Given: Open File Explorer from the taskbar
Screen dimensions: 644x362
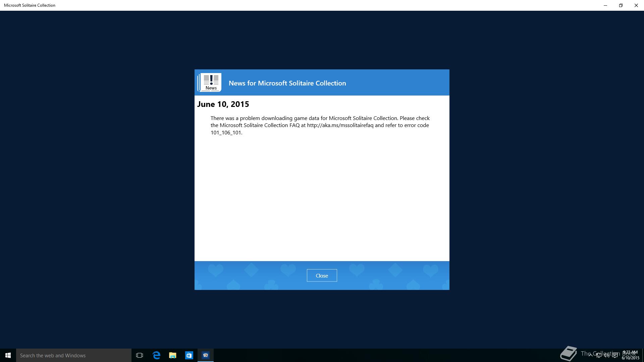Looking at the screenshot, I should (x=173, y=355).
